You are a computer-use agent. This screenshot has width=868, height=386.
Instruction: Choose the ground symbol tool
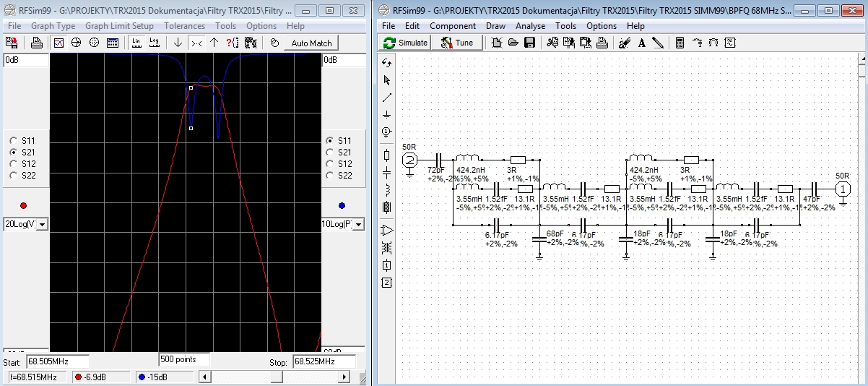tap(386, 114)
